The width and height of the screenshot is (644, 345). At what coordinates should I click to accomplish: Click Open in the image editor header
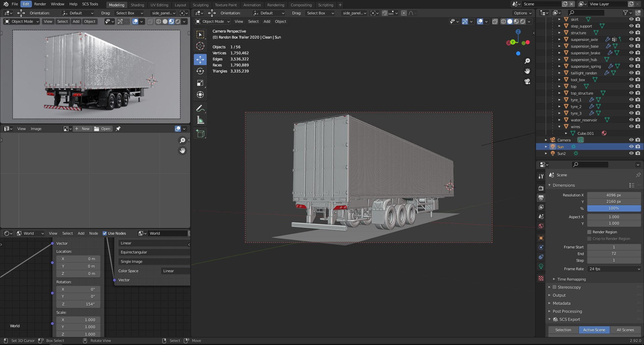tap(102, 129)
